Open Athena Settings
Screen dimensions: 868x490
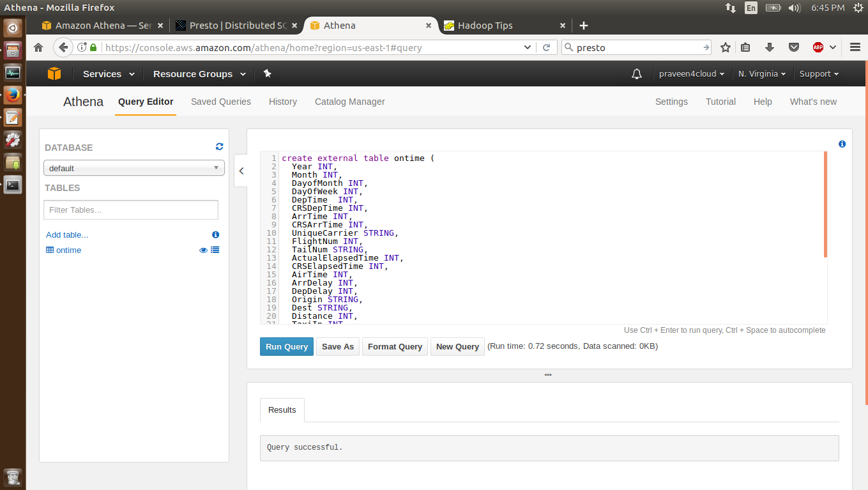pyautogui.click(x=671, y=102)
